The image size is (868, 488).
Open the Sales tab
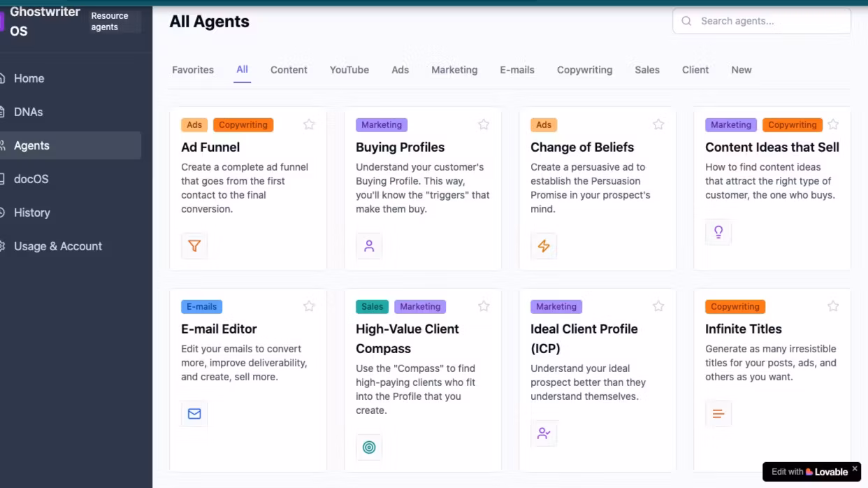pyautogui.click(x=647, y=70)
